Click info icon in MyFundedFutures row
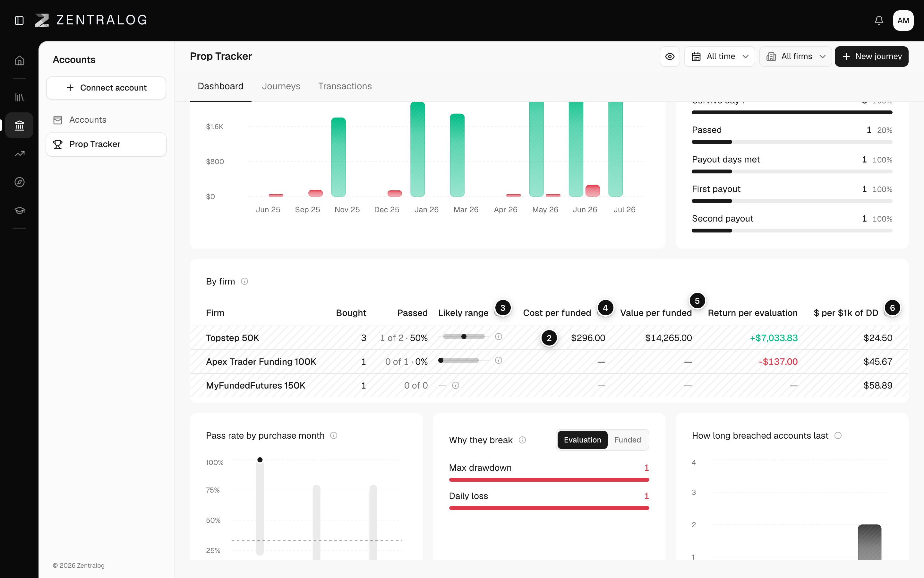924x578 pixels. tap(456, 385)
